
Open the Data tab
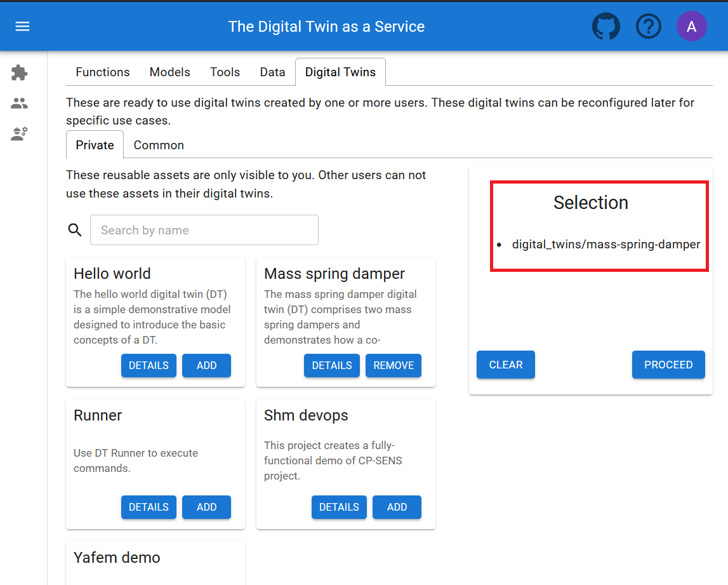coord(272,72)
